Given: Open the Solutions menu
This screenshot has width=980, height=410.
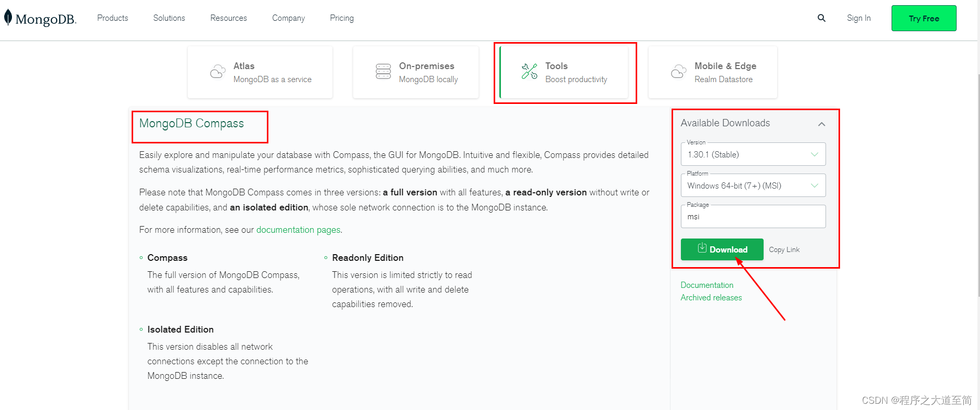Looking at the screenshot, I should 169,18.
